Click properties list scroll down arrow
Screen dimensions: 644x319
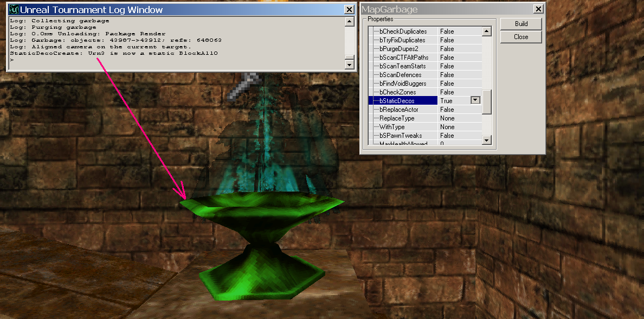pyautogui.click(x=486, y=141)
